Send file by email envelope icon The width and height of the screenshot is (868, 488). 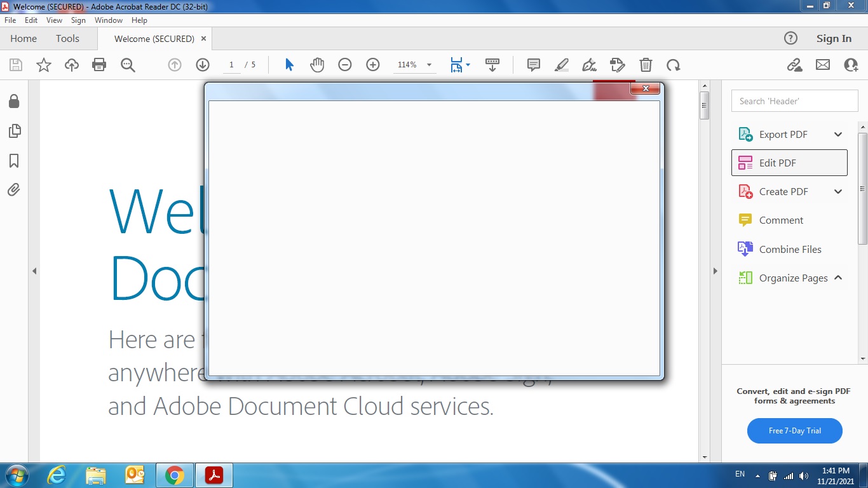823,65
